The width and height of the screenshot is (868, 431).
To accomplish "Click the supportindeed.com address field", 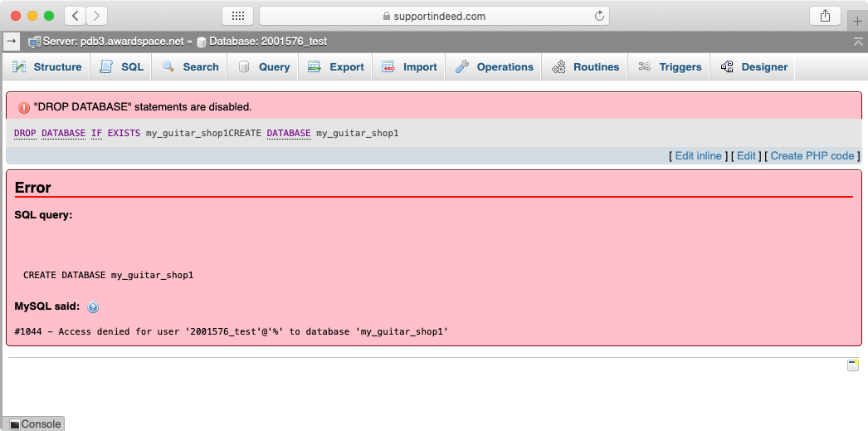I will [x=434, y=16].
